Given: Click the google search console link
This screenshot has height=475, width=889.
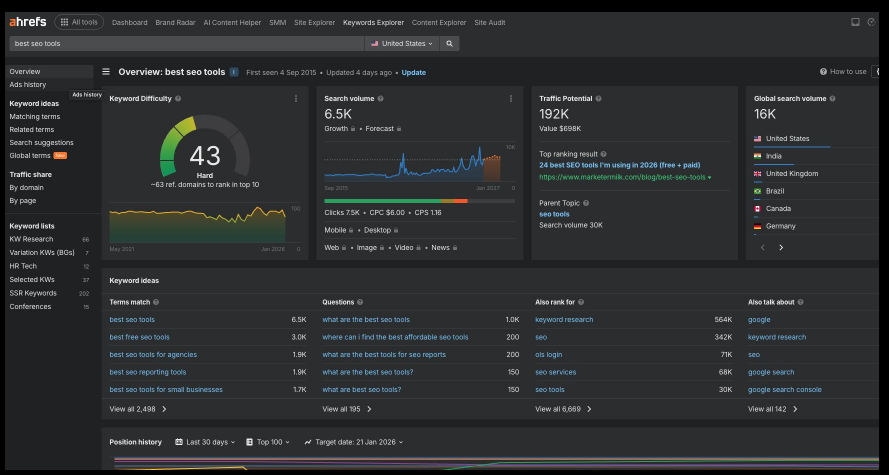Looking at the screenshot, I should coord(785,389).
